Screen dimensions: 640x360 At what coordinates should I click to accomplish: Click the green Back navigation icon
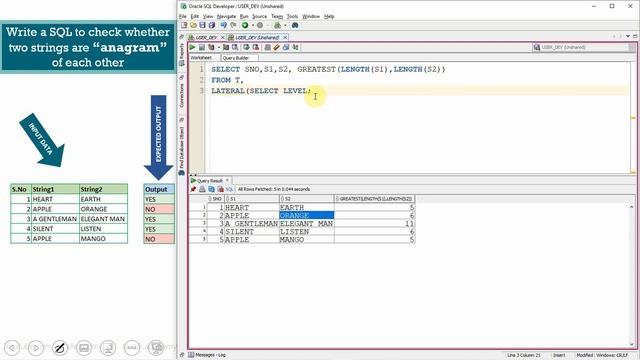coord(245,25)
